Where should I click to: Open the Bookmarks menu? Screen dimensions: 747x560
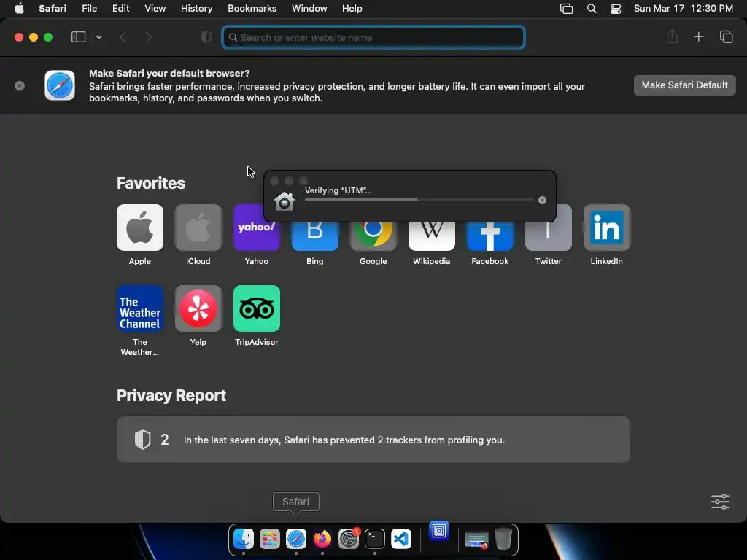click(252, 9)
